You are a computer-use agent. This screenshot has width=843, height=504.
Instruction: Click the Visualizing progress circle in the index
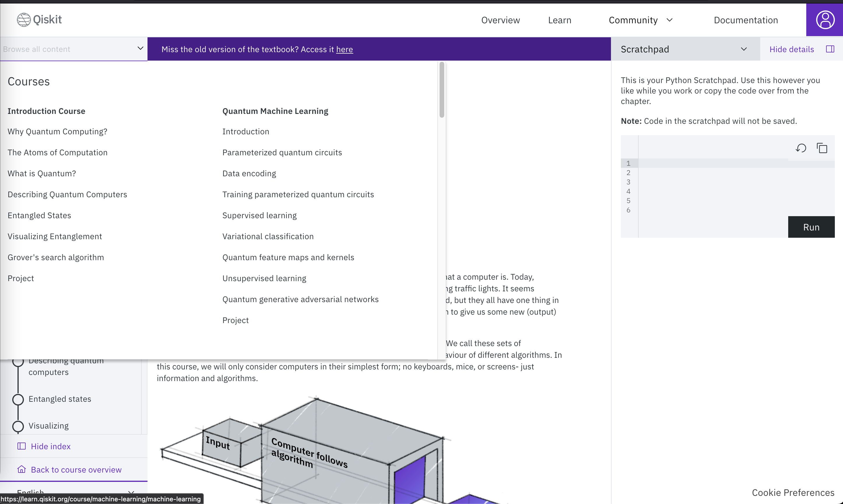(18, 426)
